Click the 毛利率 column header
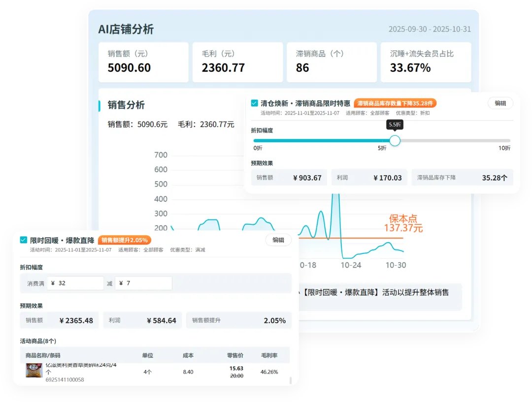 [x=269, y=355]
